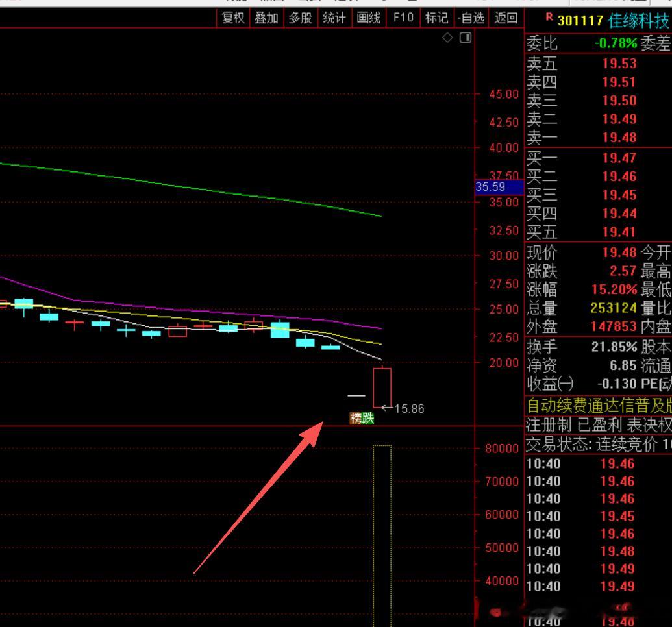
Task: Click the 复权 toolbar button
Action: coord(233,18)
